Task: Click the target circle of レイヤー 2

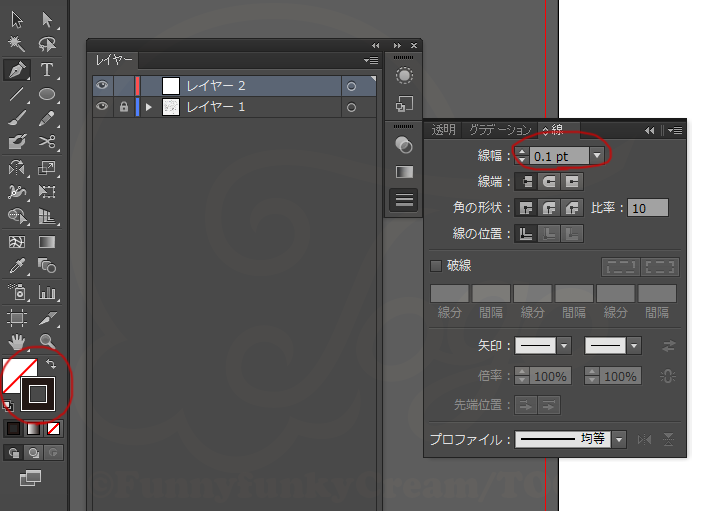Action: click(351, 86)
